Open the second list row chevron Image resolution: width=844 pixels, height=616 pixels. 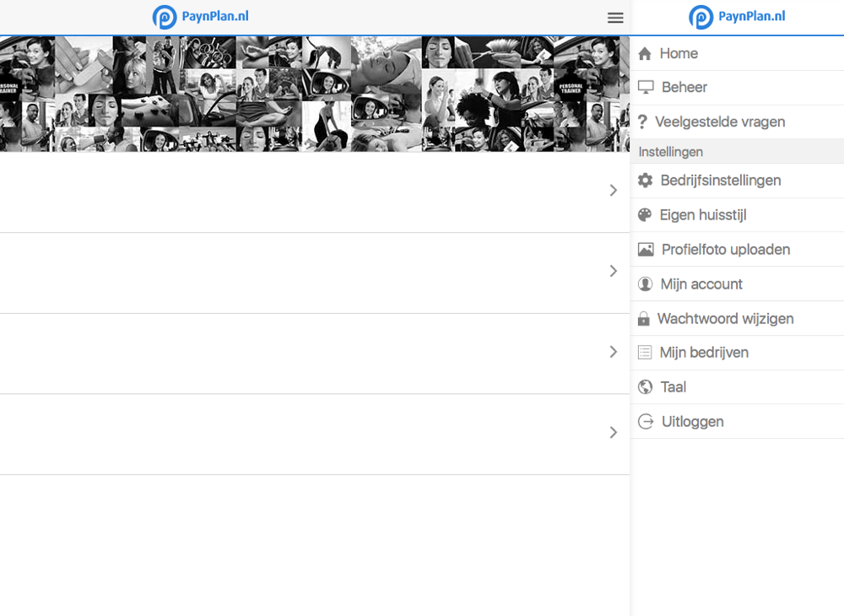[613, 271]
